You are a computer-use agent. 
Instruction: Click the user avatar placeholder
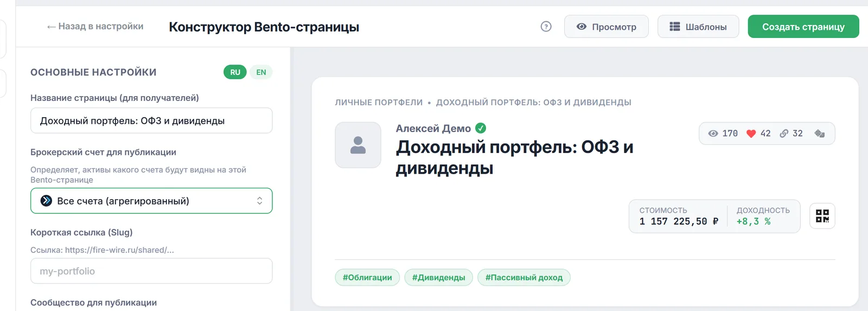[358, 145]
